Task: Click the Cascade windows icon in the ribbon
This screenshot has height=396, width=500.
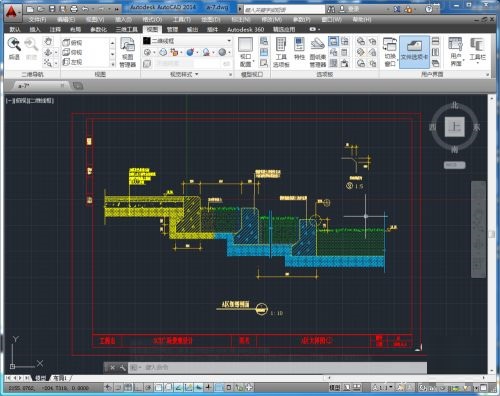Action: coord(435,63)
